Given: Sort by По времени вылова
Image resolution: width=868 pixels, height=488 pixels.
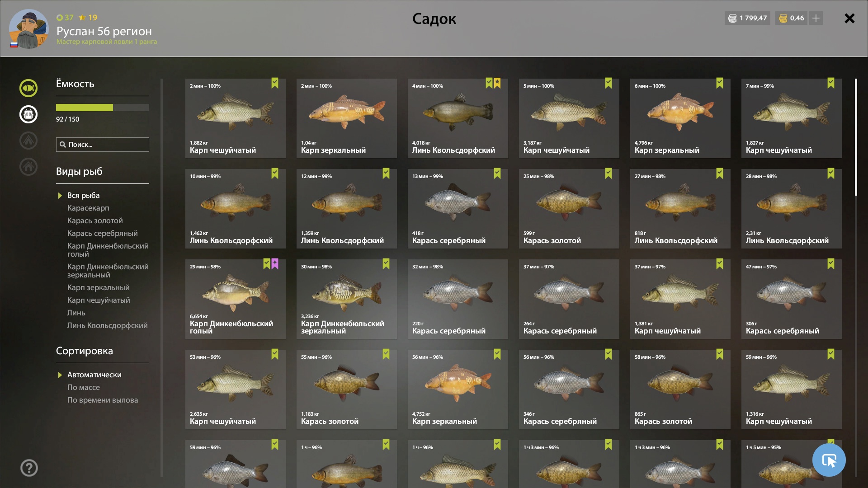Looking at the screenshot, I should 103,400.
